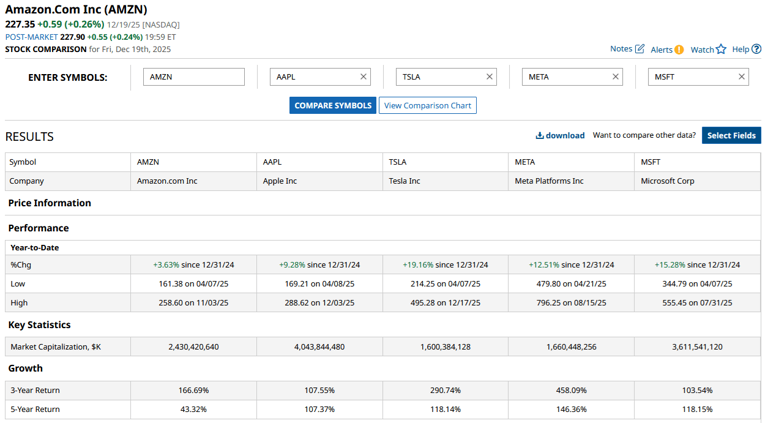Open View Comparison Chart
768x423 pixels.
tap(427, 105)
